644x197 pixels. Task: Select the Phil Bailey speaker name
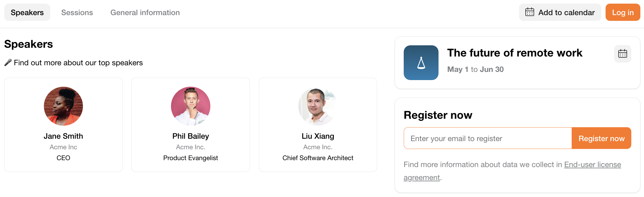point(191,136)
